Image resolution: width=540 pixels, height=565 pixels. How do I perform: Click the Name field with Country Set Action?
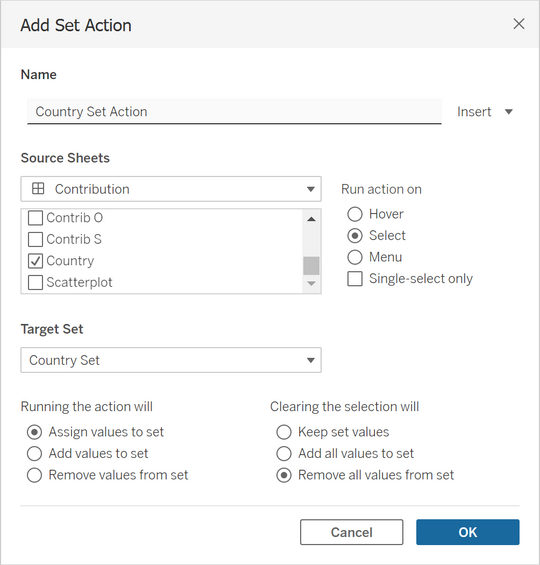[x=234, y=112]
